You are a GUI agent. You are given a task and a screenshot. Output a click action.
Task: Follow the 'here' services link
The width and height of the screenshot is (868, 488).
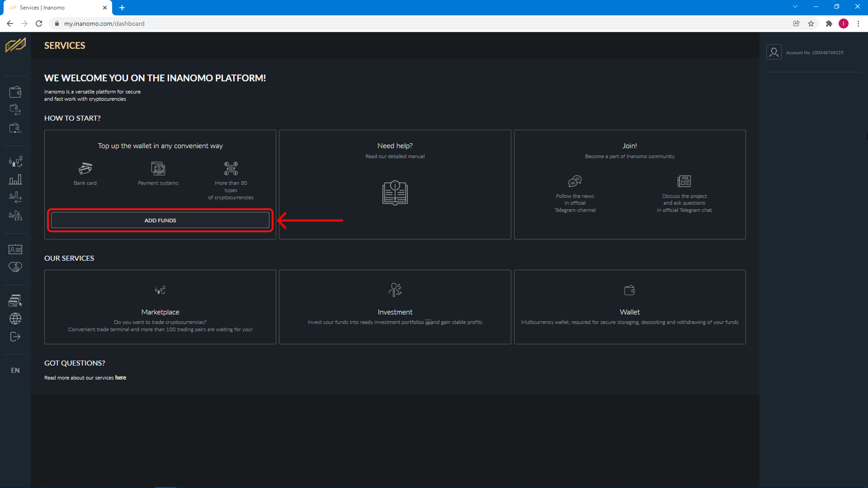coord(121,378)
